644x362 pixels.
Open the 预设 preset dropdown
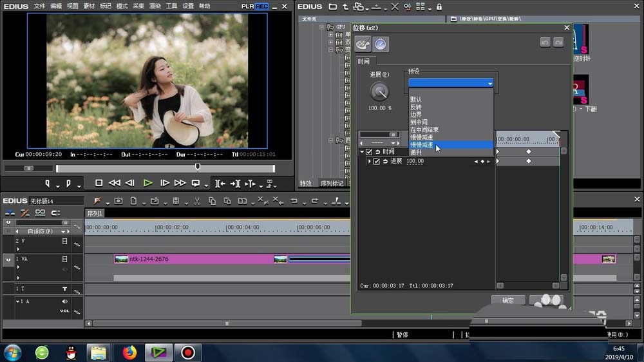coord(451,83)
